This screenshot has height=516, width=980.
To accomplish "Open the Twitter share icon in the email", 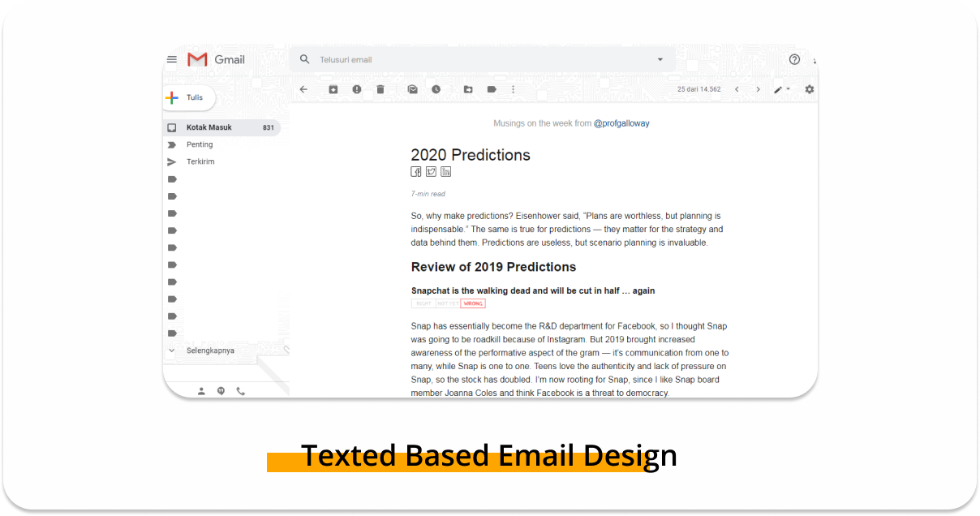I will [x=431, y=171].
